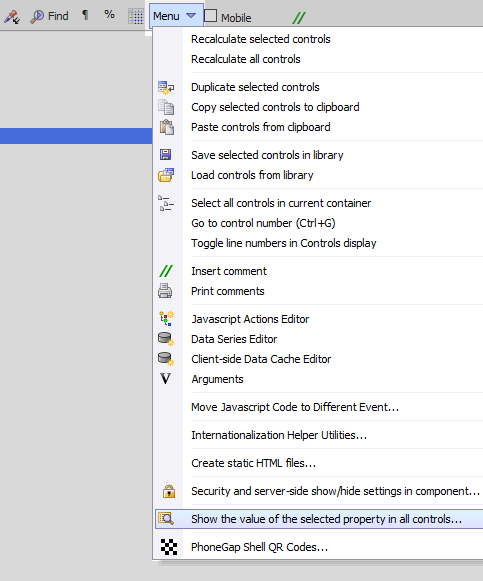This screenshot has width=483, height=581.
Task: Click the percent toolbar button
Action: [x=109, y=14]
